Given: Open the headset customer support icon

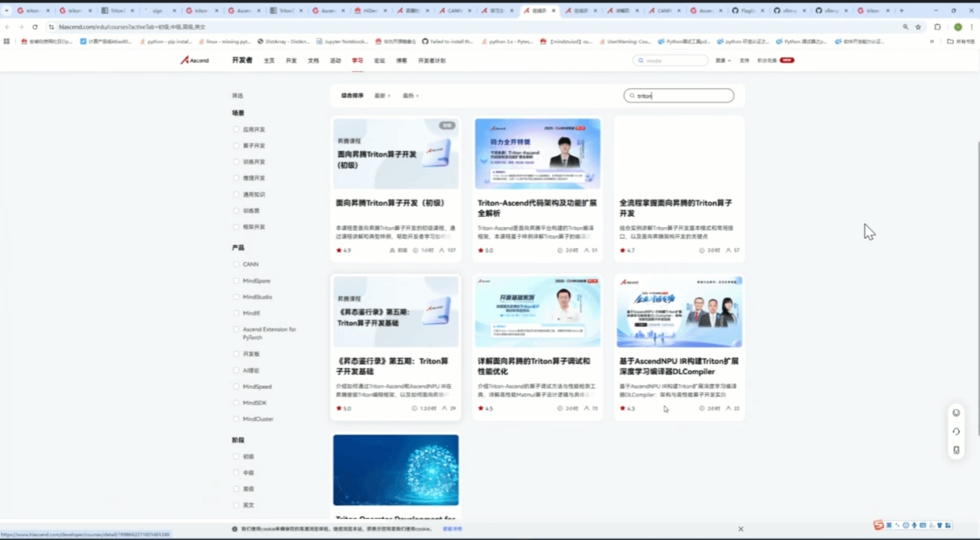Looking at the screenshot, I should [x=956, y=432].
